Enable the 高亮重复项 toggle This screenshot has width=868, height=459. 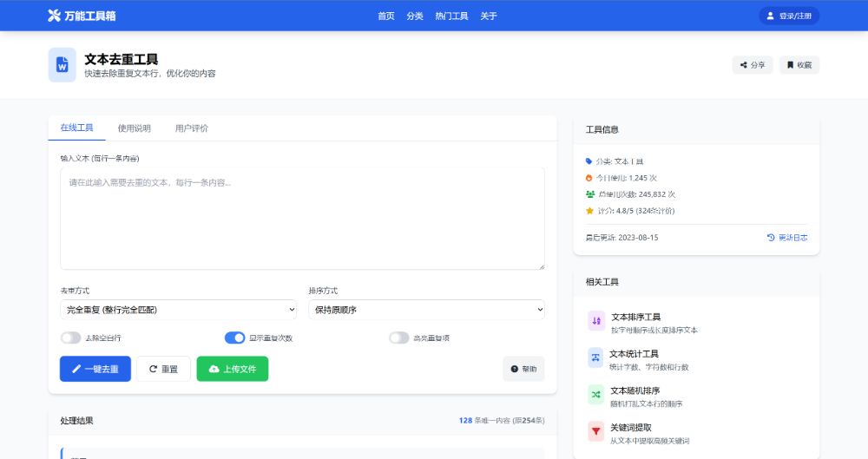point(398,338)
